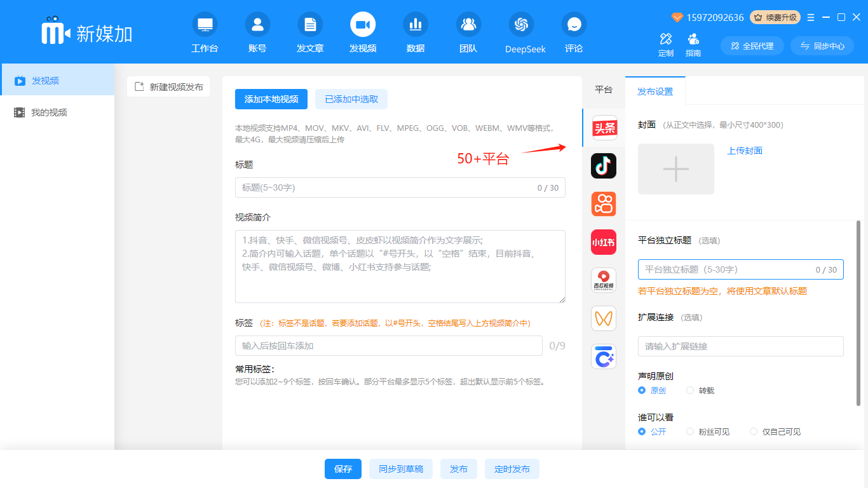This screenshot has width=868, height=488.
Task: Click the 定时发布 button
Action: point(512,469)
